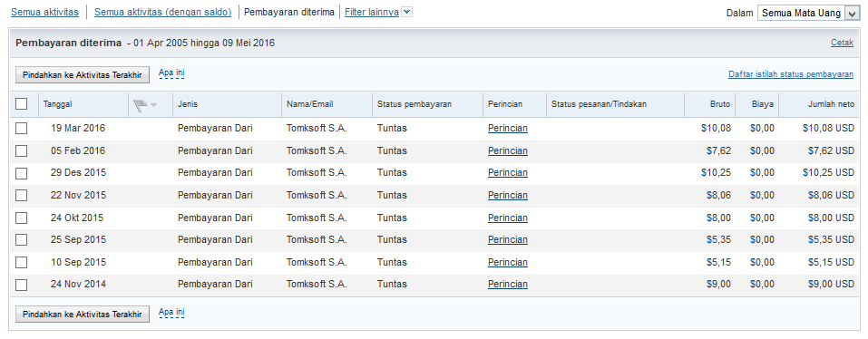Open Perincian for 22 Nov 2015 payment
Viewport: 868px width, 339px height.
pyautogui.click(x=508, y=195)
